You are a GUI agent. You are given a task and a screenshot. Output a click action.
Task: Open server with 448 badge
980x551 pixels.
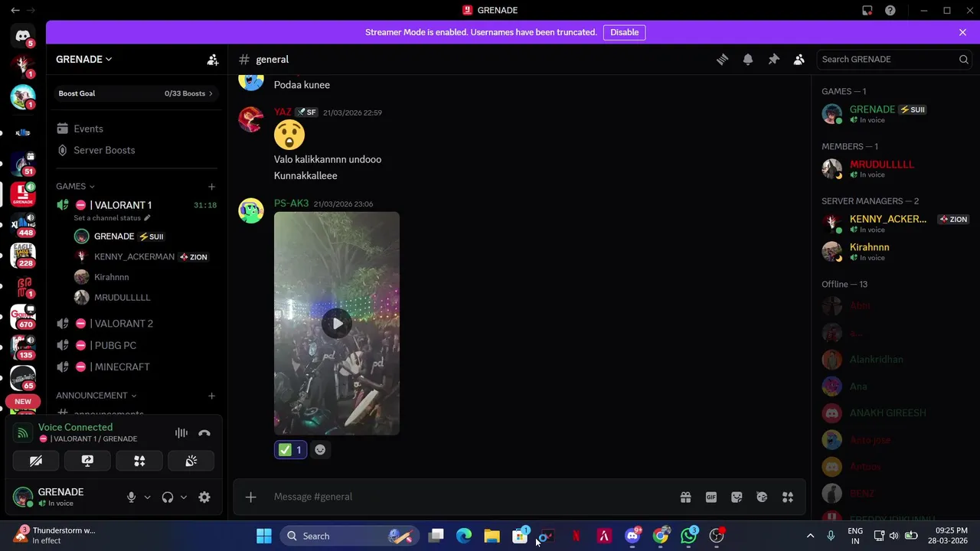[23, 224]
